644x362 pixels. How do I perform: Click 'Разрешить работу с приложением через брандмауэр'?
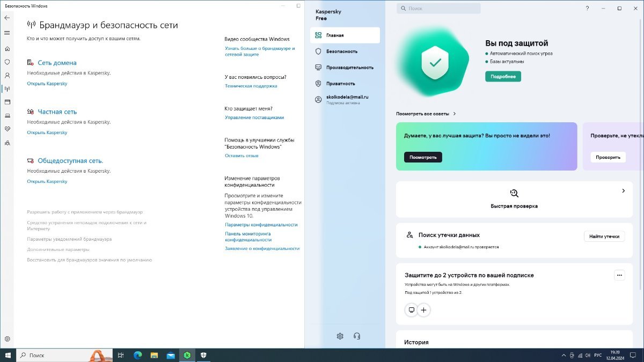point(85,212)
